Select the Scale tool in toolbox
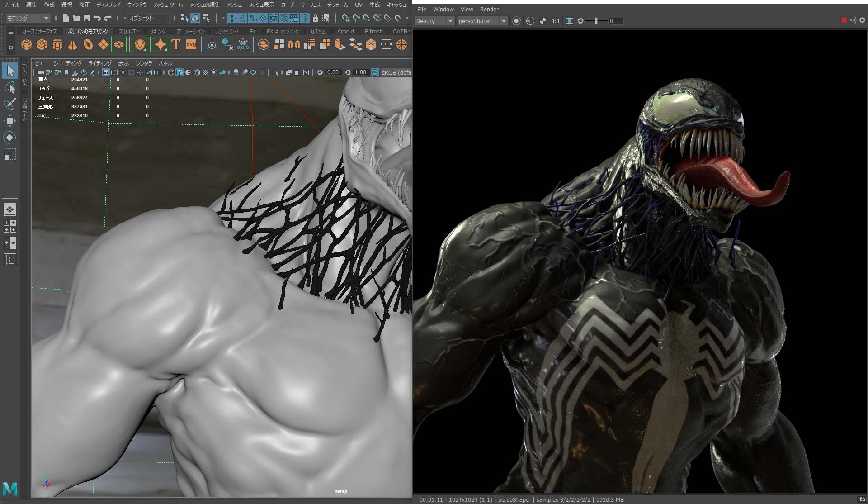 click(x=10, y=154)
